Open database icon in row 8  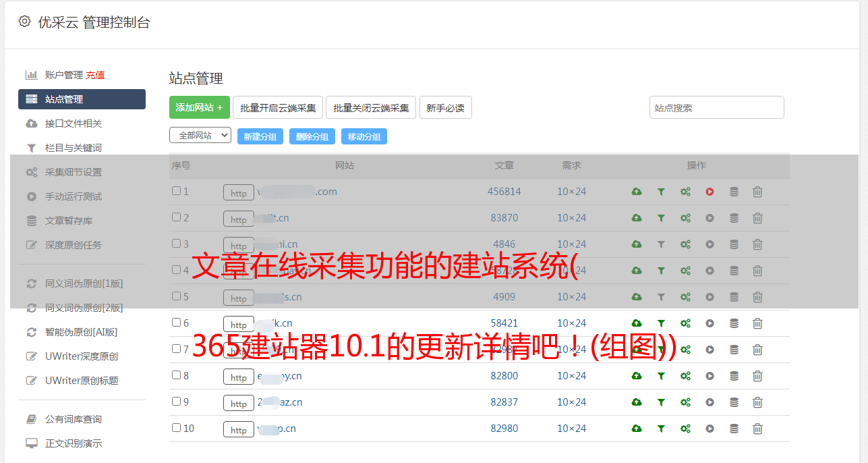click(x=734, y=376)
